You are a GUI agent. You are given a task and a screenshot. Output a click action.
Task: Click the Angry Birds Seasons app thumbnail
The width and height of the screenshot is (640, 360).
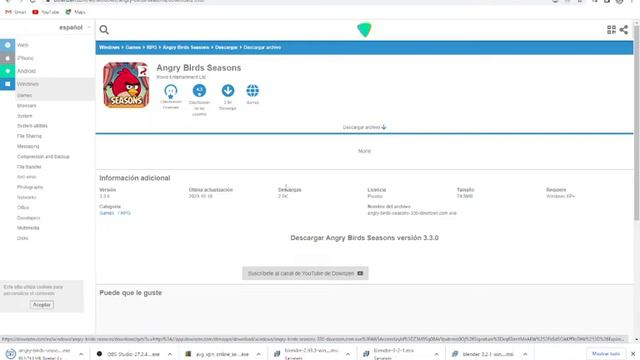(x=126, y=85)
